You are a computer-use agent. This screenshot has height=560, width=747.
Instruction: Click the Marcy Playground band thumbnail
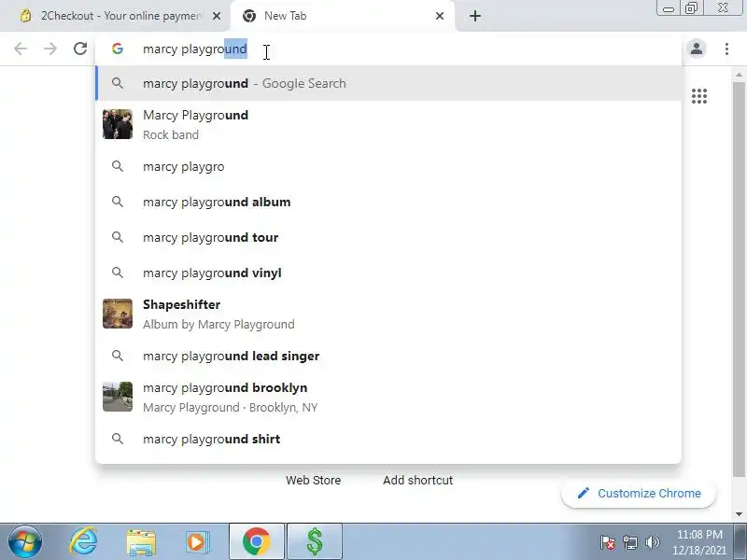[118, 124]
